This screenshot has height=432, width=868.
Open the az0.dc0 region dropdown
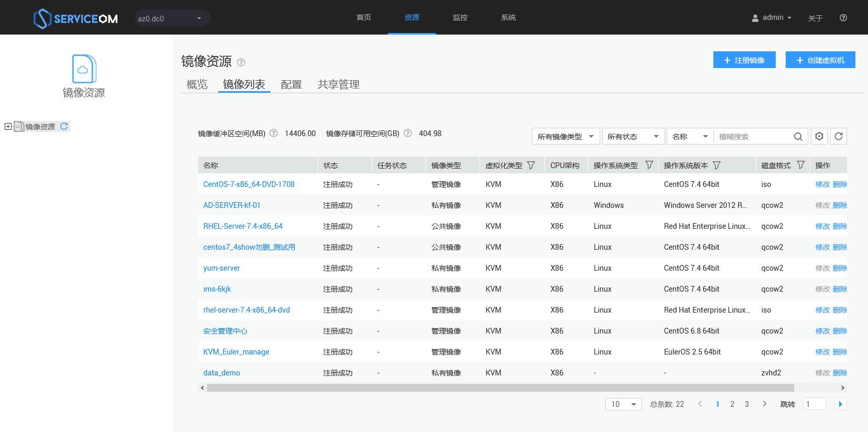click(172, 18)
